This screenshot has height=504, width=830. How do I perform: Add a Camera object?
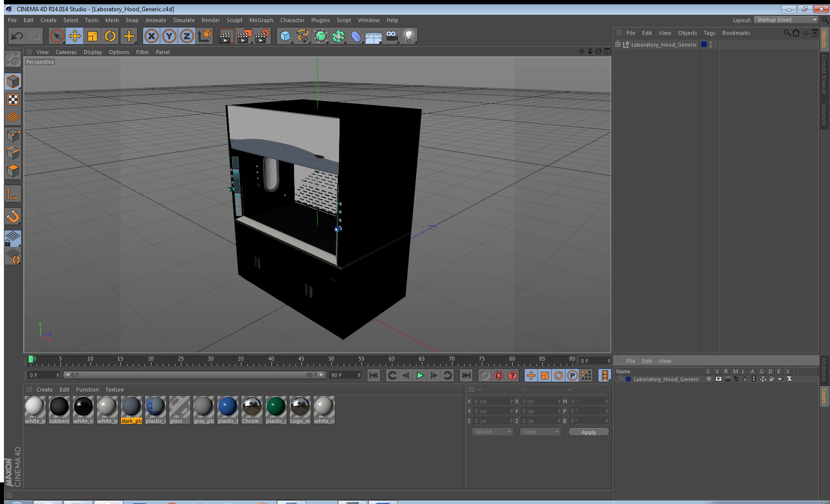tap(391, 36)
